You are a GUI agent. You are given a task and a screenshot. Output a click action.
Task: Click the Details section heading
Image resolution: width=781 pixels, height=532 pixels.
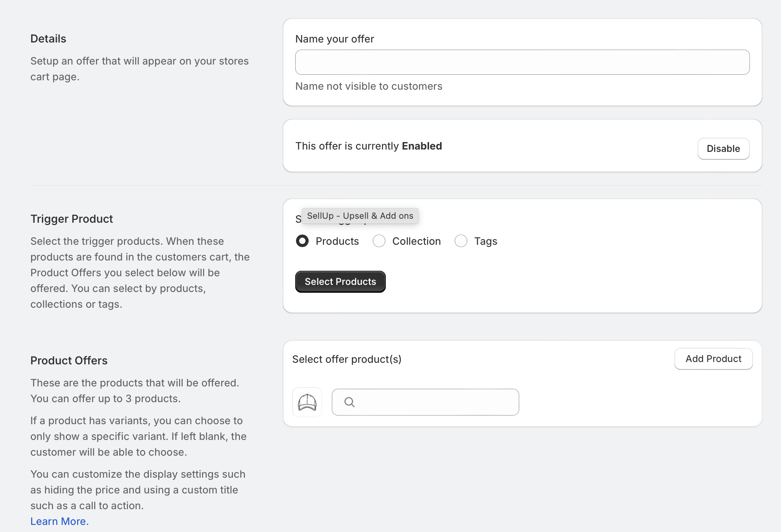[48, 39]
